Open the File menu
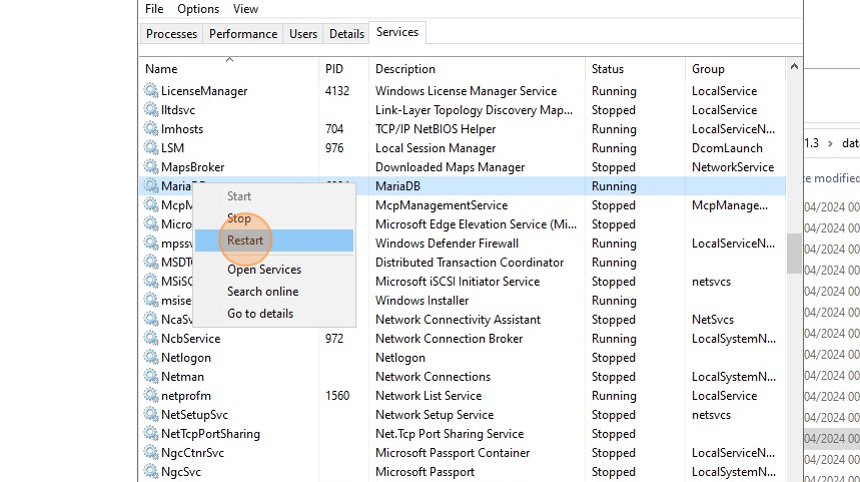The height and width of the screenshot is (482, 860). (x=154, y=9)
